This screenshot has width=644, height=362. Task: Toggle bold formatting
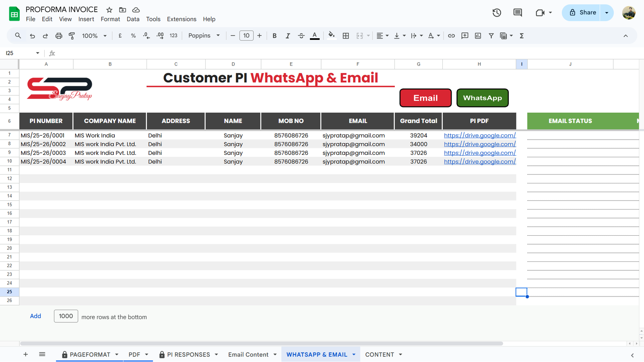point(275,36)
